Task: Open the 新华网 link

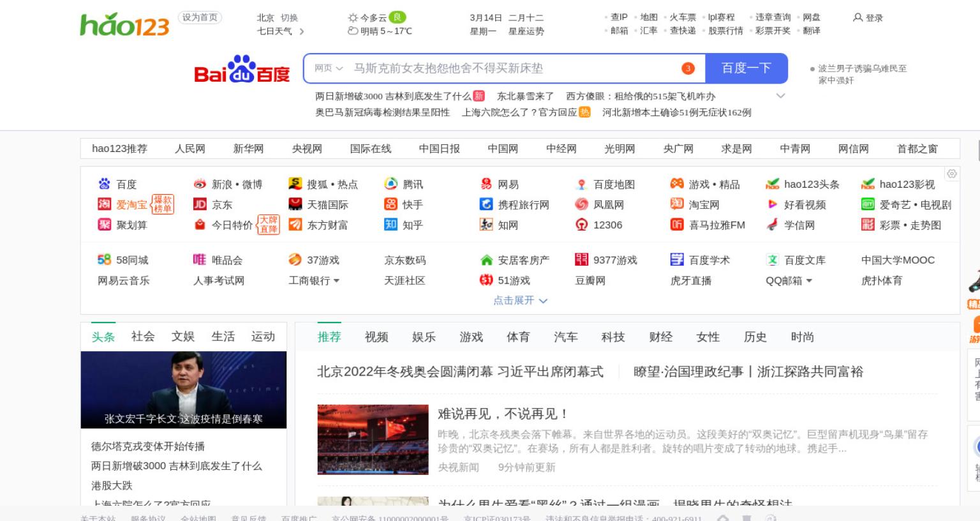Action: 248,149
